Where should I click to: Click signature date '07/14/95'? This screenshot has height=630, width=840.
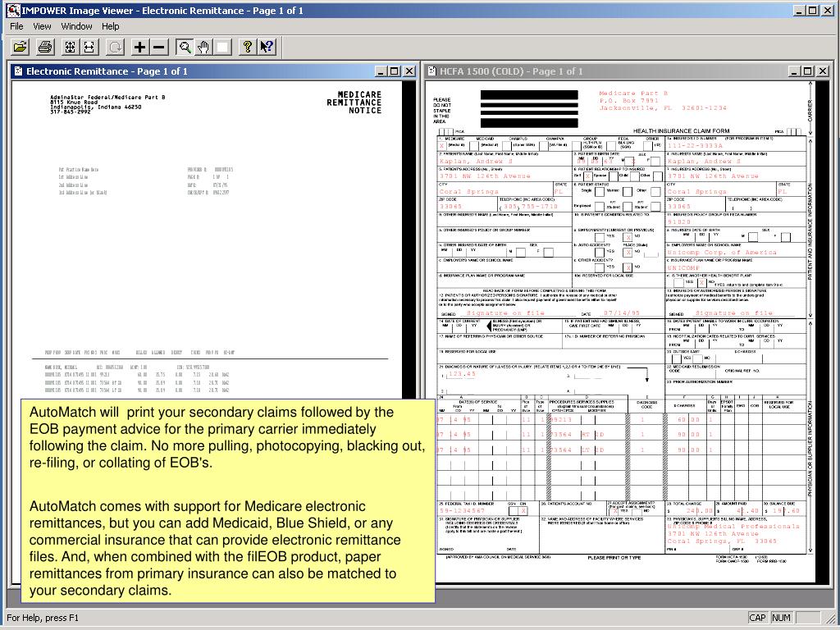(622, 313)
